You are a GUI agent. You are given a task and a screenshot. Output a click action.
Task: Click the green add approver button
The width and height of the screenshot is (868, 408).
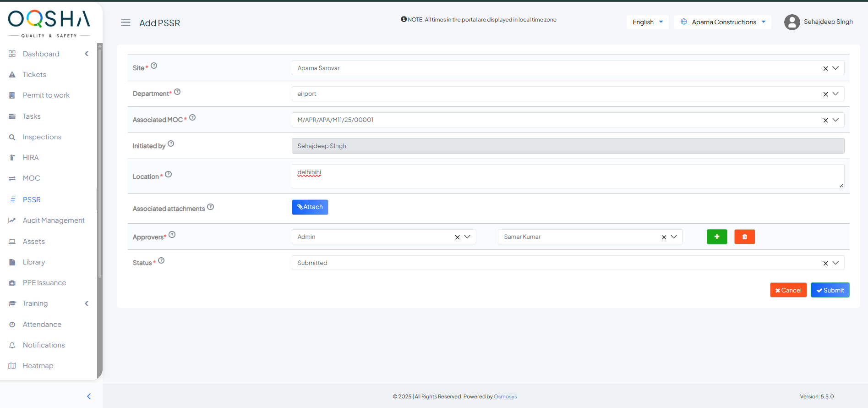coord(717,237)
